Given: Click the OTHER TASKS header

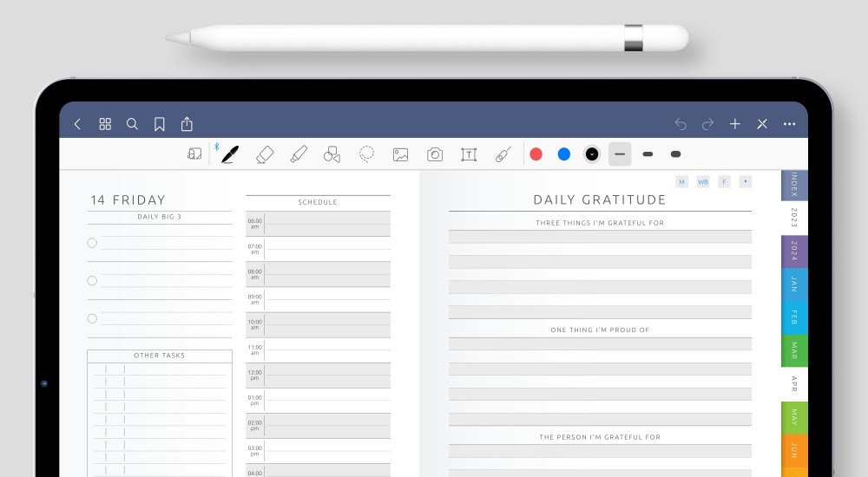Looking at the screenshot, I should [x=160, y=356].
